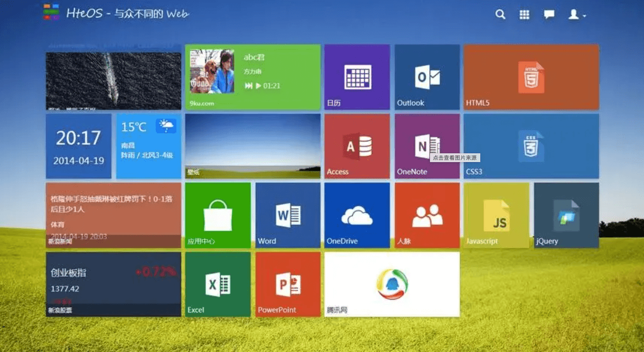Open the 日历 calendar tile
The image size is (644, 352).
tap(357, 77)
